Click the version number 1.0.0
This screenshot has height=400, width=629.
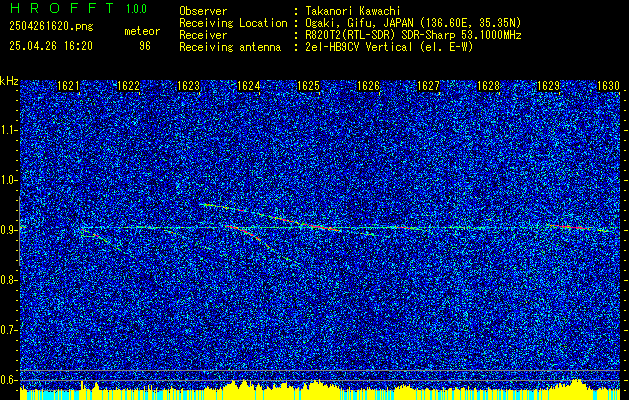click(x=136, y=8)
